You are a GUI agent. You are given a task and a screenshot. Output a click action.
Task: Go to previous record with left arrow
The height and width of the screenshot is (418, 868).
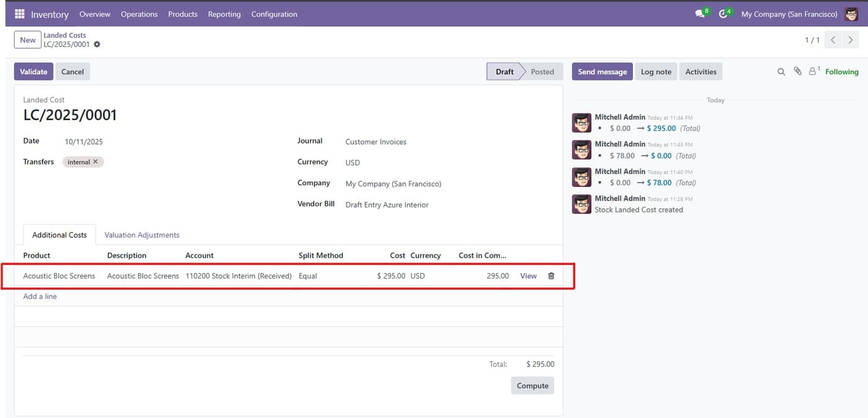pyautogui.click(x=833, y=40)
